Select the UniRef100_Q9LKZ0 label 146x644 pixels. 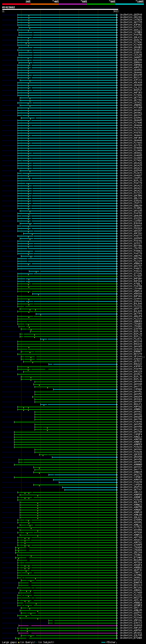click(131, 517)
